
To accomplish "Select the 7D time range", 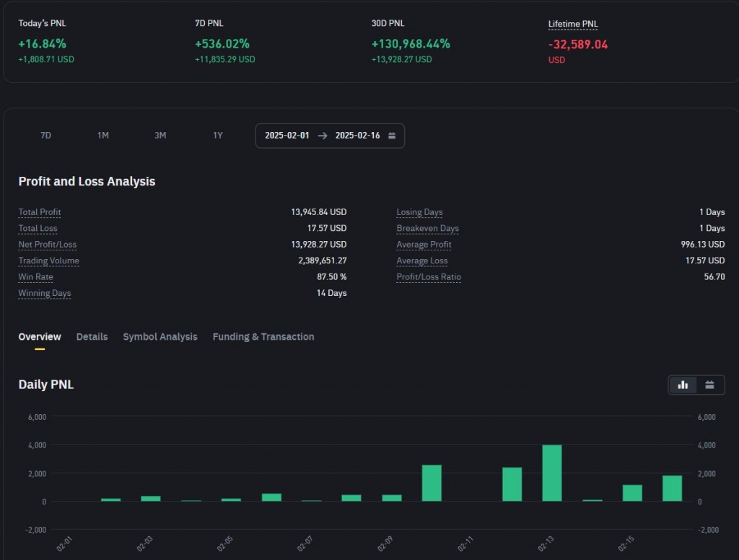I will pos(45,136).
